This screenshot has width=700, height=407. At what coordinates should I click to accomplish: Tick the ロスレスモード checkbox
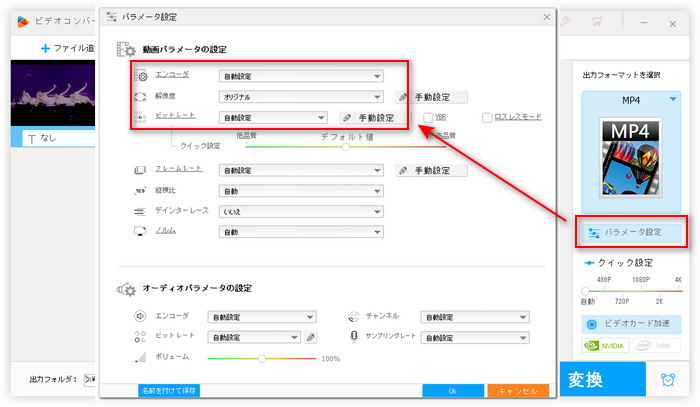(487, 117)
